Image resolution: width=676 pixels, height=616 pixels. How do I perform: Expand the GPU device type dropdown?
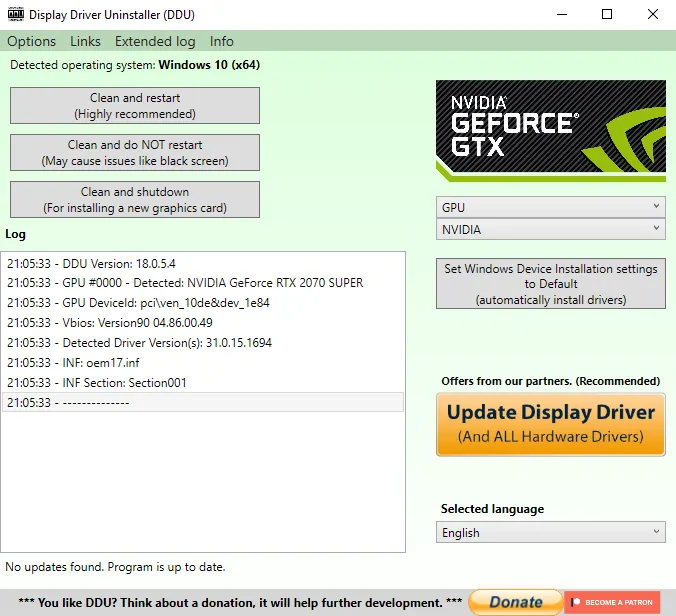tap(550, 207)
